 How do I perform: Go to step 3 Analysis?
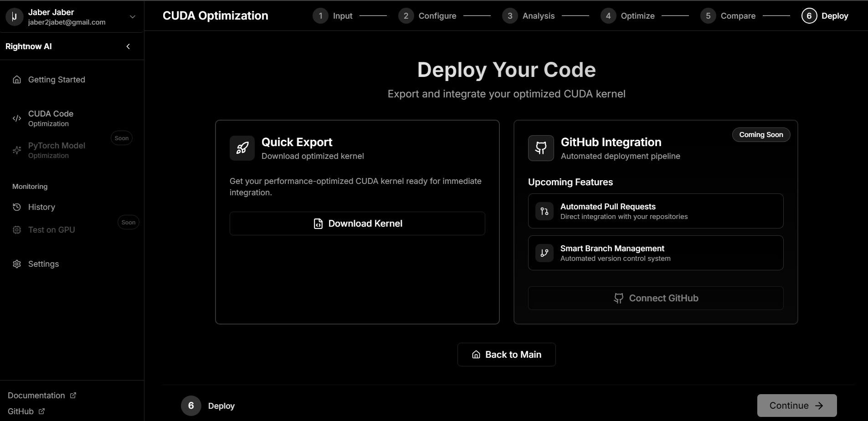coord(529,16)
